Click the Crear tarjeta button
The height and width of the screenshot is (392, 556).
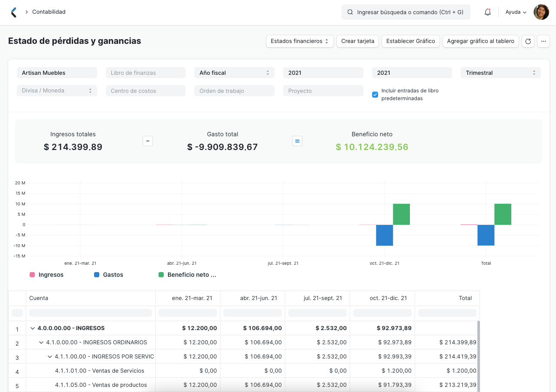pos(357,41)
